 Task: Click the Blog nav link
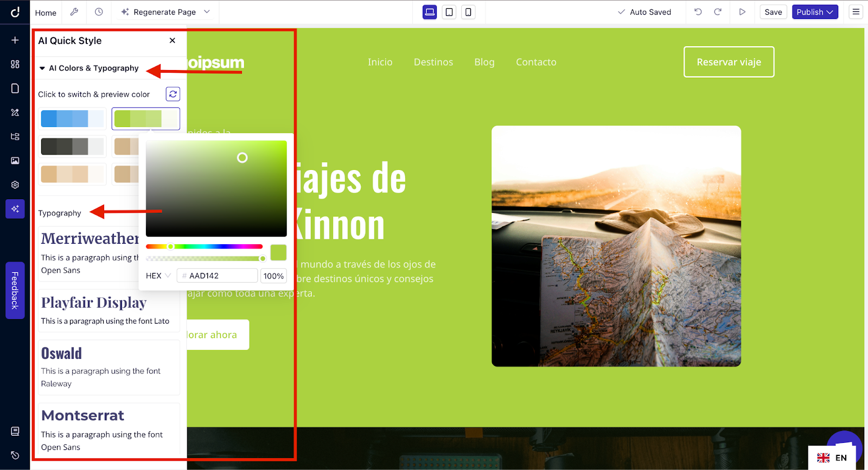(x=484, y=62)
